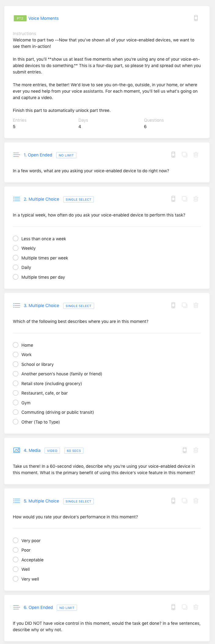Select the "Daily" radio option
This screenshot has height=644, width=215.
[16, 267]
